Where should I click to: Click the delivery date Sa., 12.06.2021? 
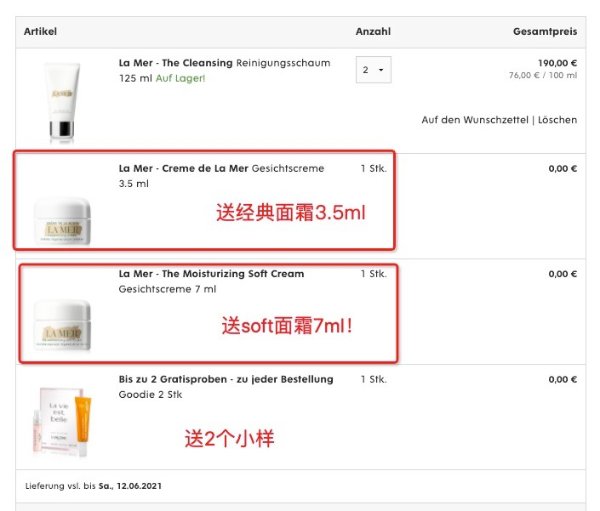click(x=130, y=486)
